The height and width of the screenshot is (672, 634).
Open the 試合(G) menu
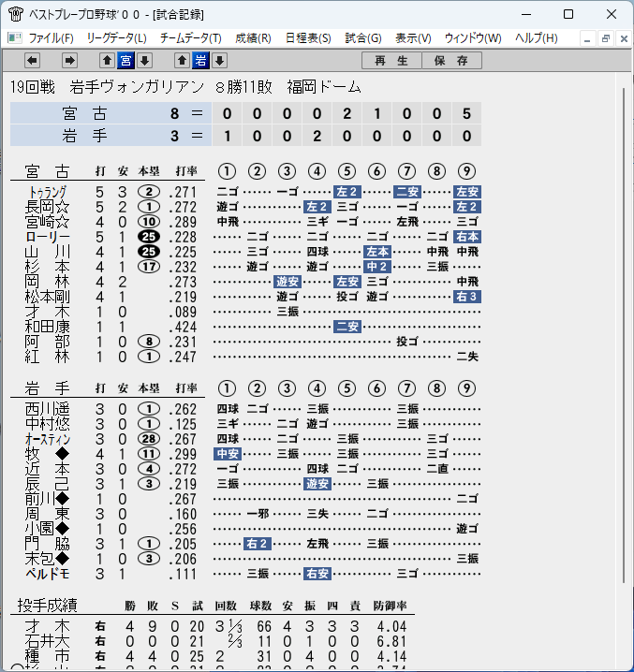(x=363, y=38)
